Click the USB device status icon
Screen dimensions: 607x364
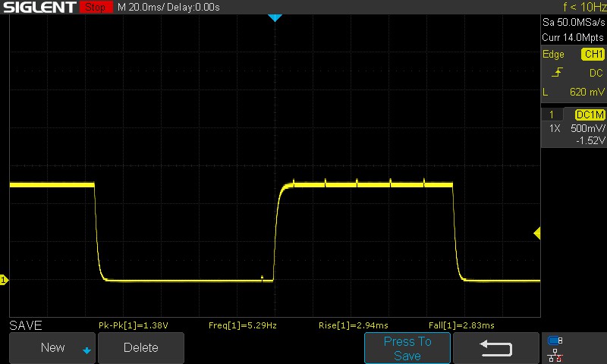555,340
